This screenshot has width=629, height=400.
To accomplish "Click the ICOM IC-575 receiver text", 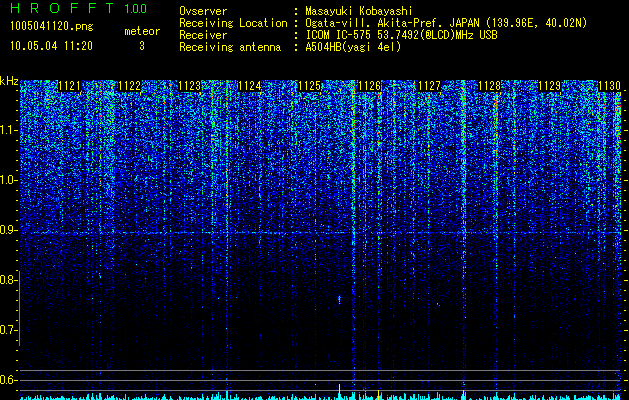I will (x=401, y=35).
